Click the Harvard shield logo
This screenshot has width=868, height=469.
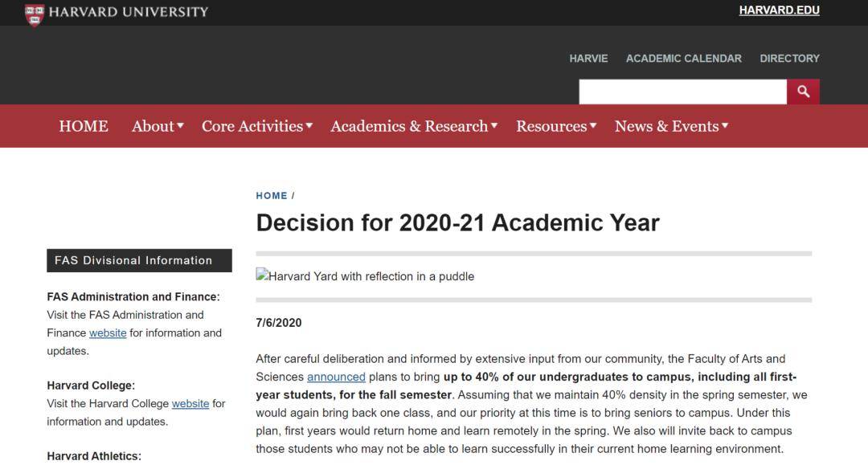coord(34,13)
